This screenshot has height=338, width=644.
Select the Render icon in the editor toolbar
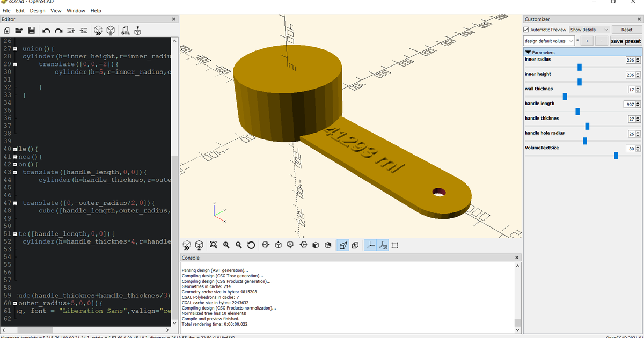tap(111, 31)
